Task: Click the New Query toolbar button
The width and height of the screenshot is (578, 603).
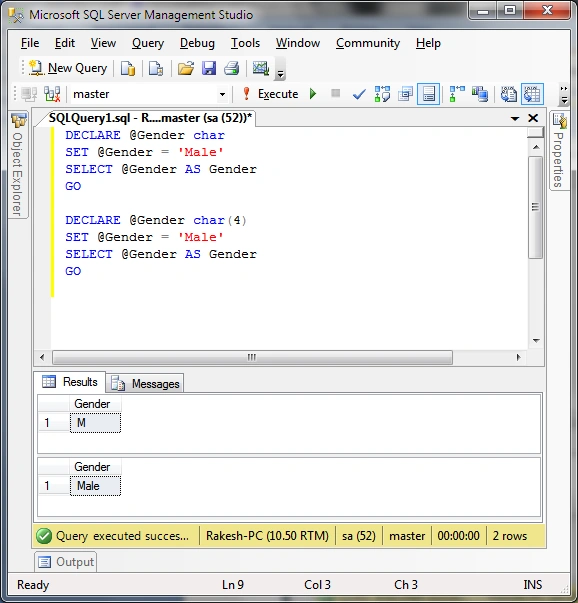Action: coord(68,68)
